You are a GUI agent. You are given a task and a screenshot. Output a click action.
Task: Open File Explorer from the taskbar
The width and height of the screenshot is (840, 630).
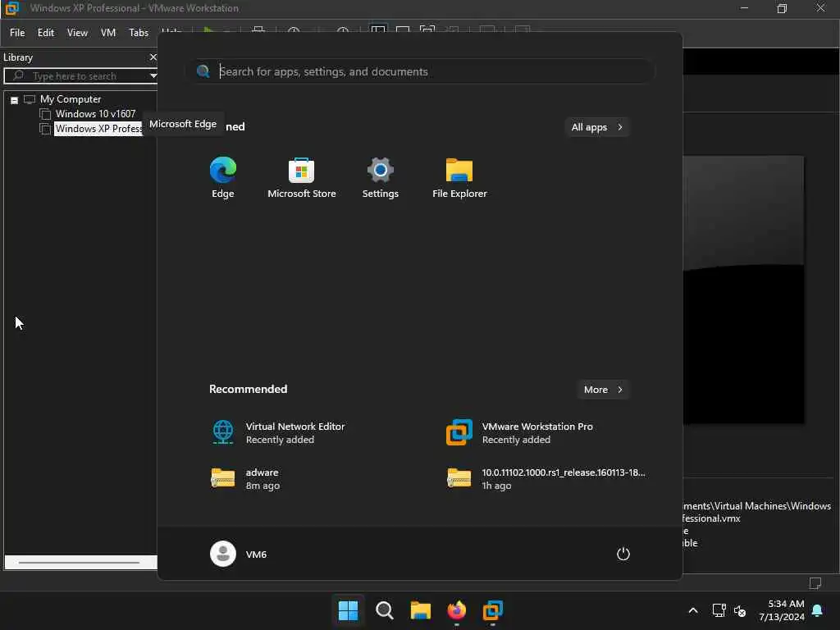421,610
